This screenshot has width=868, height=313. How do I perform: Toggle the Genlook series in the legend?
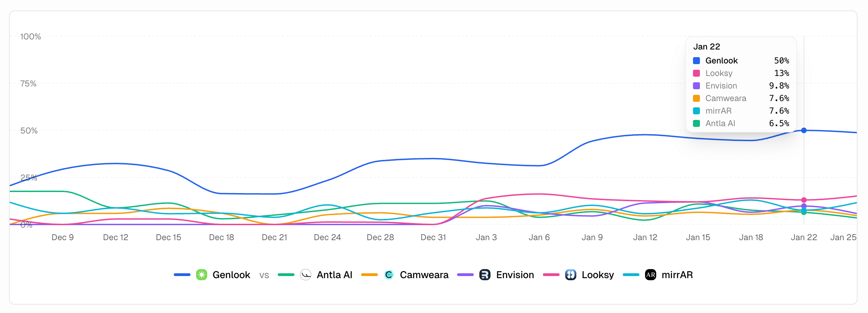point(232,275)
